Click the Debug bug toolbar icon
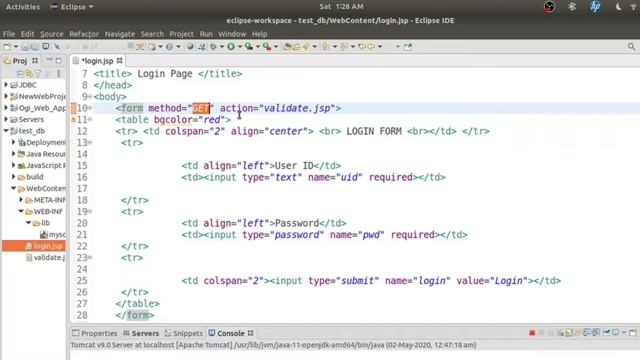The height and width of the screenshot is (360, 640). (x=213, y=47)
